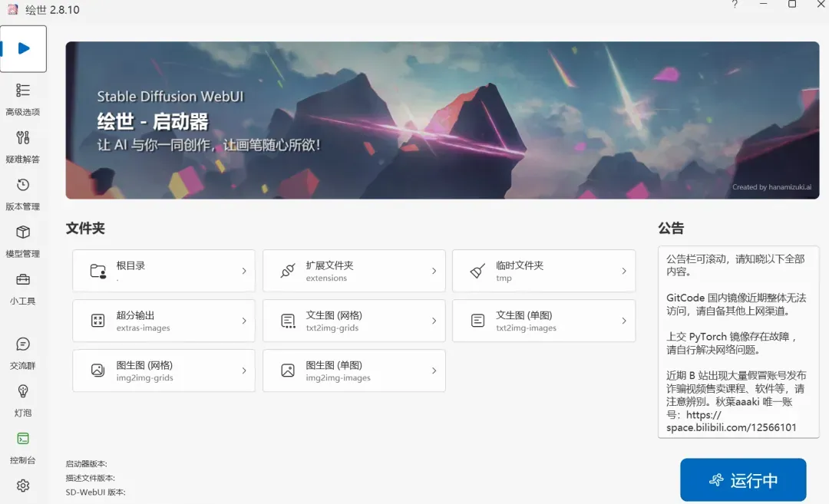Image resolution: width=829 pixels, height=504 pixels.
Task: Click the img2img-grids subtitle text
Action: (144, 377)
